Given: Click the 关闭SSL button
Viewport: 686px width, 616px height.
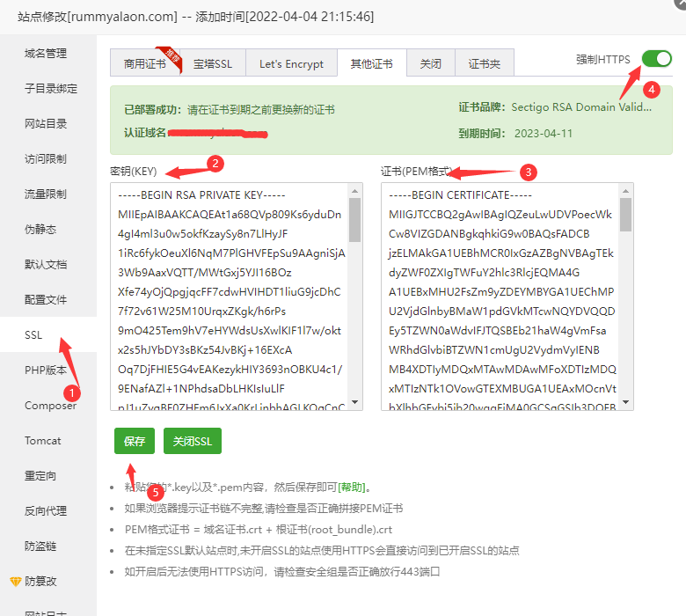Looking at the screenshot, I should coord(192,441).
